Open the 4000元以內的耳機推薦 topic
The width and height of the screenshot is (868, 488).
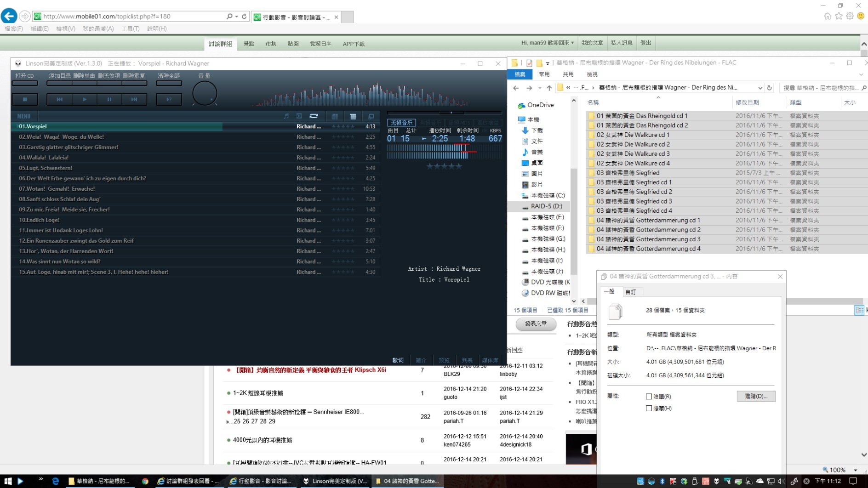click(263, 440)
